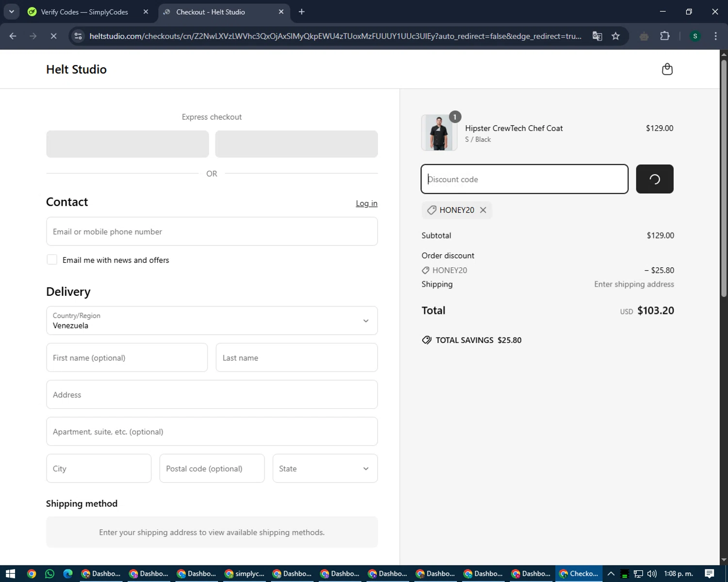Viewport: 728px width, 582px height.
Task: Select the First name input
Action: point(127,357)
